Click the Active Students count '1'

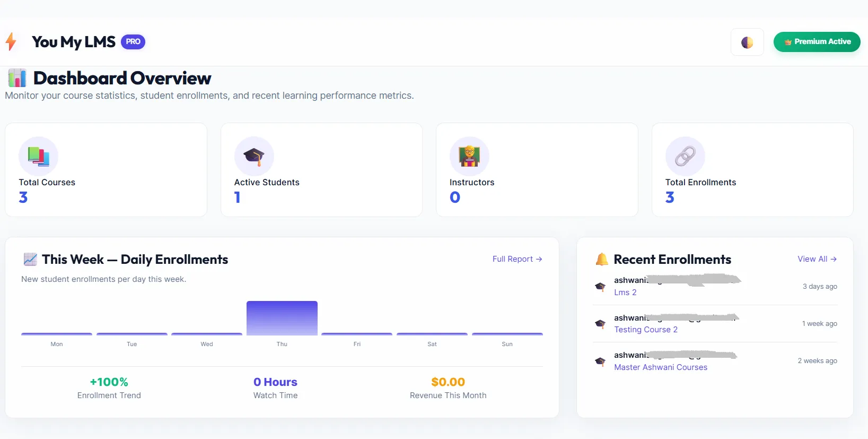[238, 197]
